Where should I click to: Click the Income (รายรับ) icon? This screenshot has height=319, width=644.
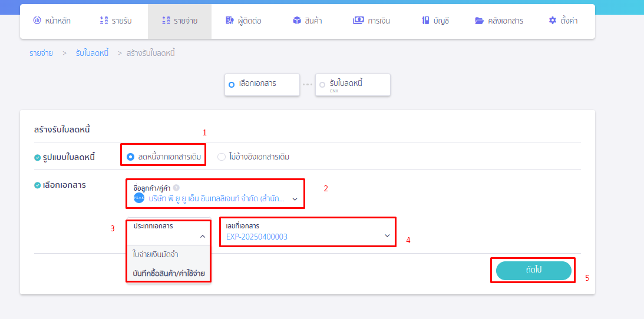pyautogui.click(x=104, y=21)
